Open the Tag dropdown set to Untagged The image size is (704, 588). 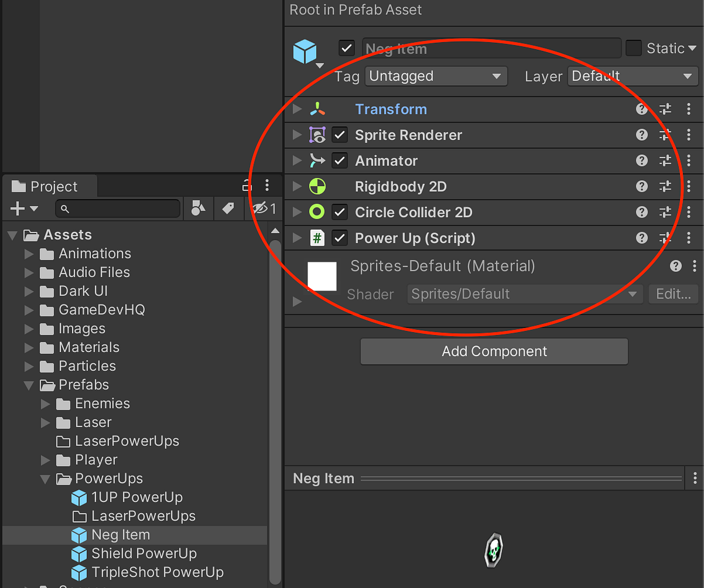click(x=436, y=76)
